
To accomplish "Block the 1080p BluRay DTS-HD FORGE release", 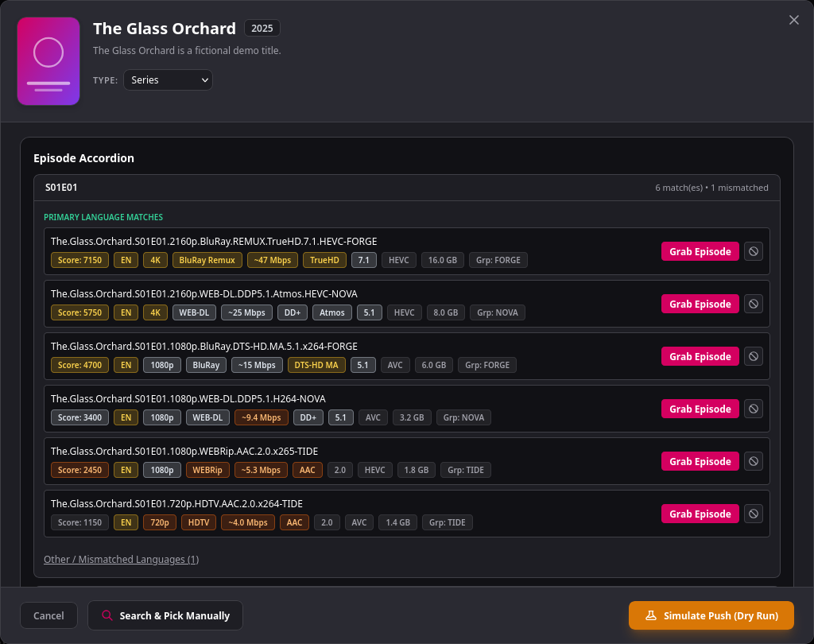I will coord(754,356).
